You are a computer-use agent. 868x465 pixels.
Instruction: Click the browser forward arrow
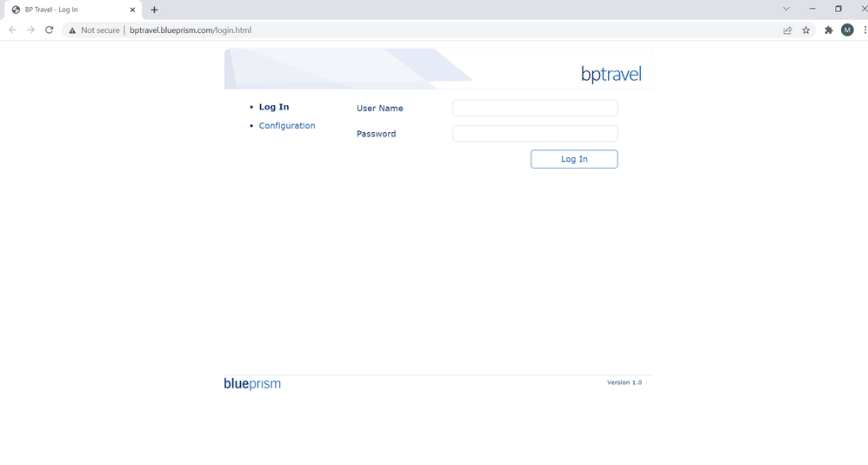[x=31, y=30]
